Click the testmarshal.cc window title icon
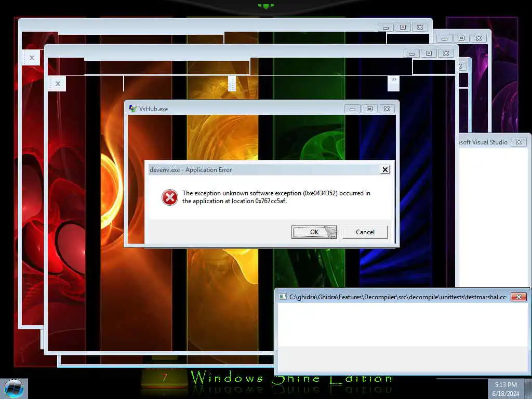Viewport: 532px width, 399px height. [x=282, y=297]
